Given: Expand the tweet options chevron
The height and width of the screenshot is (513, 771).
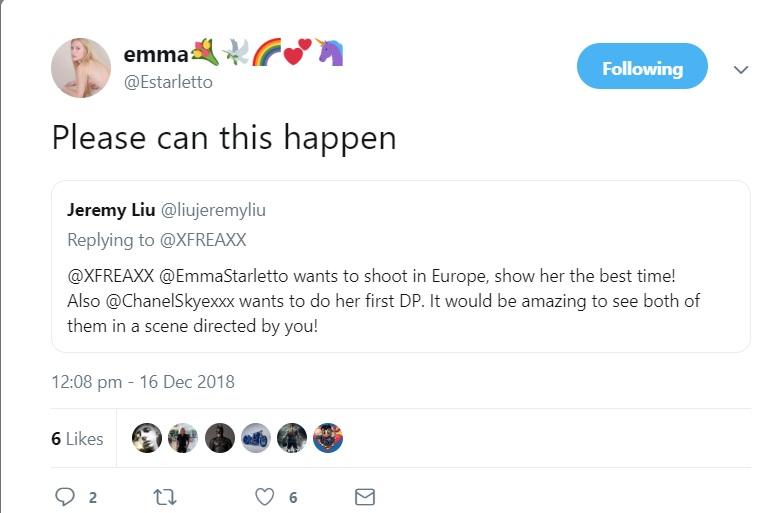Looking at the screenshot, I should 741,70.
